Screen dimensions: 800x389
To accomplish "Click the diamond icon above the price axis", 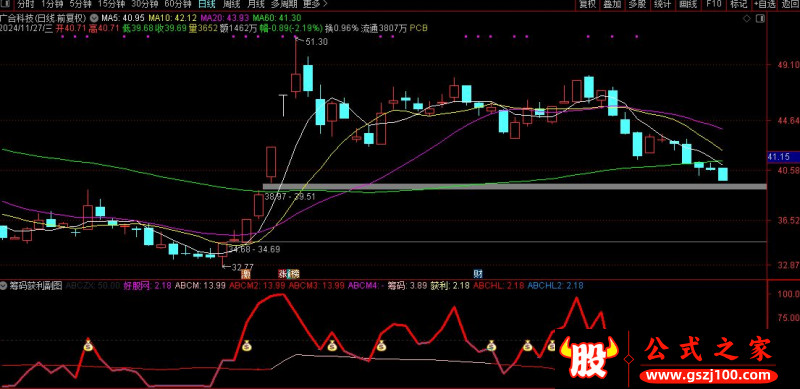I will (746, 19).
